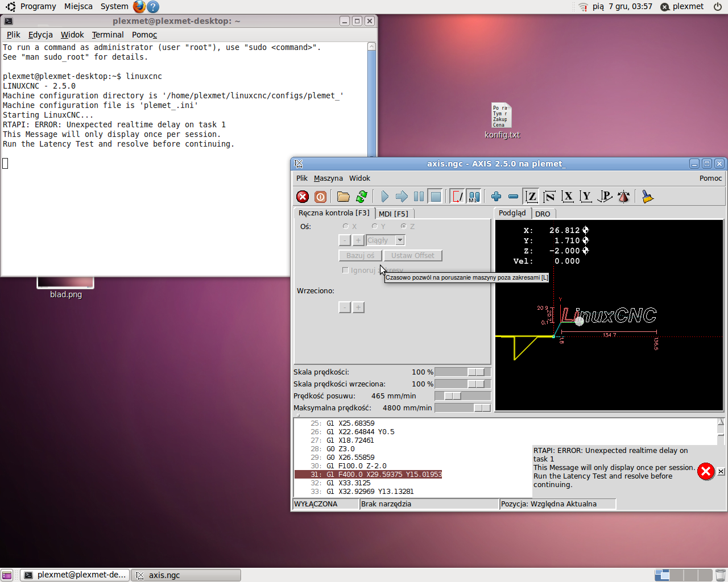Screen dimensions: 728x582
Task: Open the konfig.txt desktop file
Action: (502, 120)
